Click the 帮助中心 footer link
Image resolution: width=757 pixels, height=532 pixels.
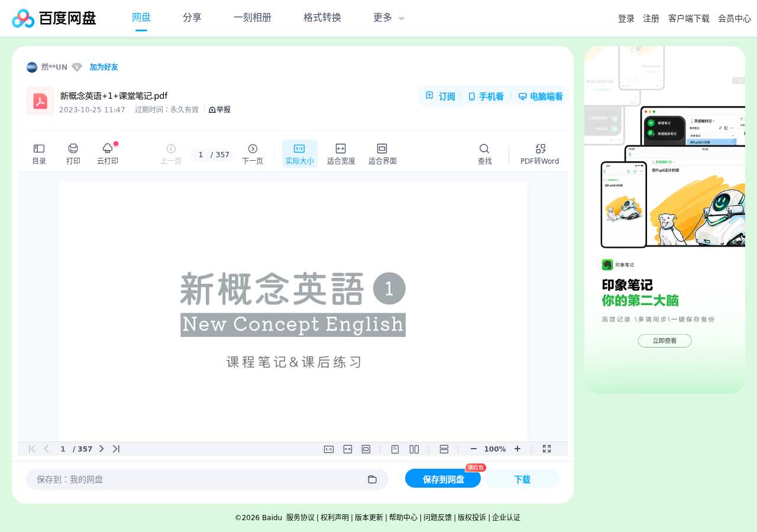[x=403, y=518]
